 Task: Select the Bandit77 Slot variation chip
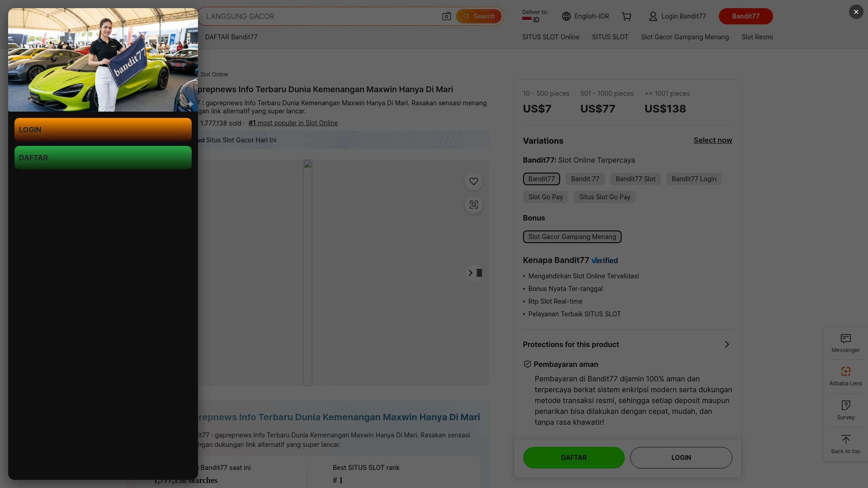pos(635,179)
